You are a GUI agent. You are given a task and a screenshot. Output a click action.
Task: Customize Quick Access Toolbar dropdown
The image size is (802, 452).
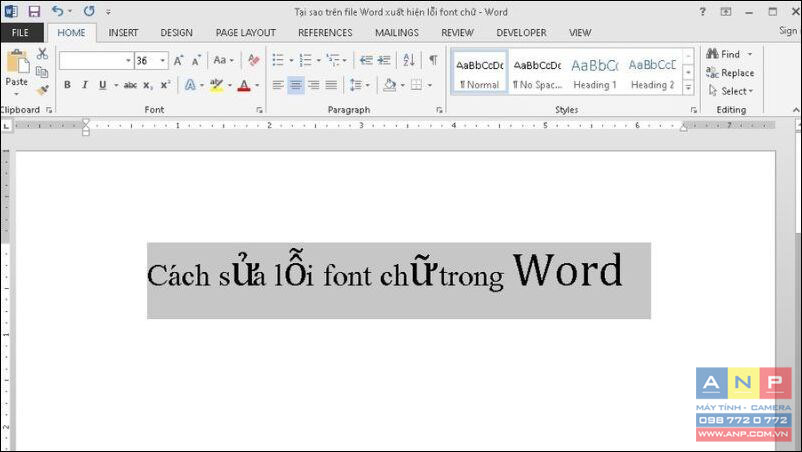pyautogui.click(x=108, y=11)
